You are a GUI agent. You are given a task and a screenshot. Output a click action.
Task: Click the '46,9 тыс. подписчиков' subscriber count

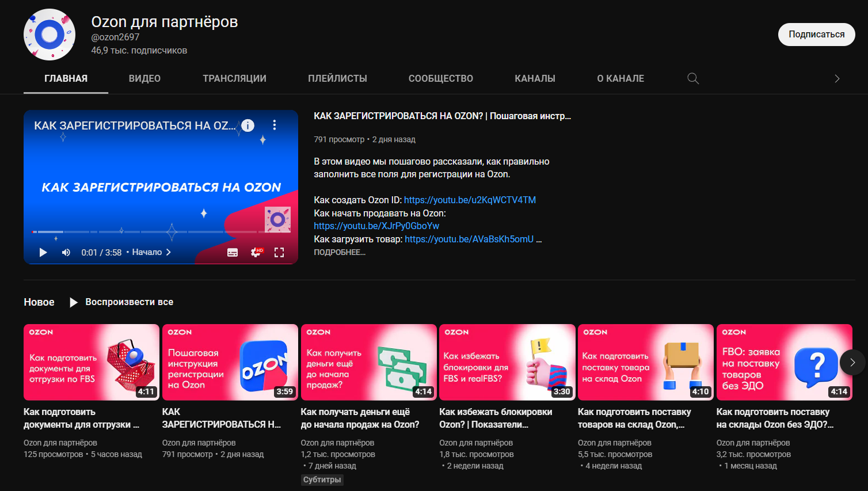tap(139, 51)
